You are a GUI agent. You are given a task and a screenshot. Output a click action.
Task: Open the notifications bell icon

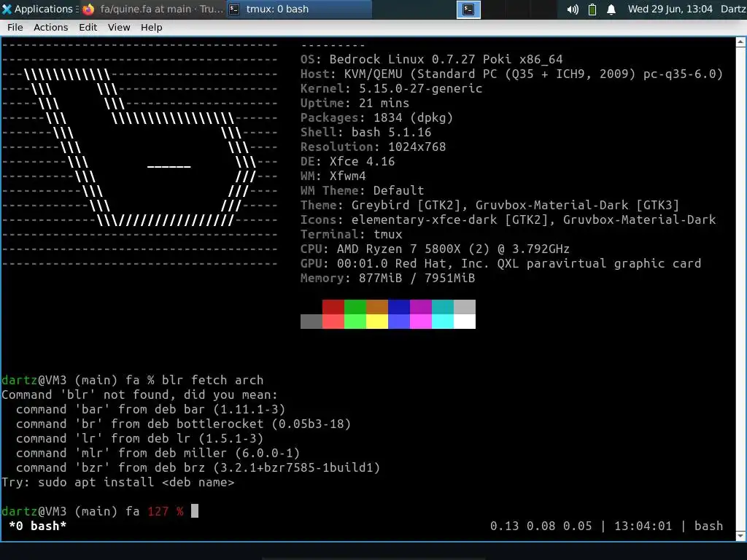(x=611, y=9)
